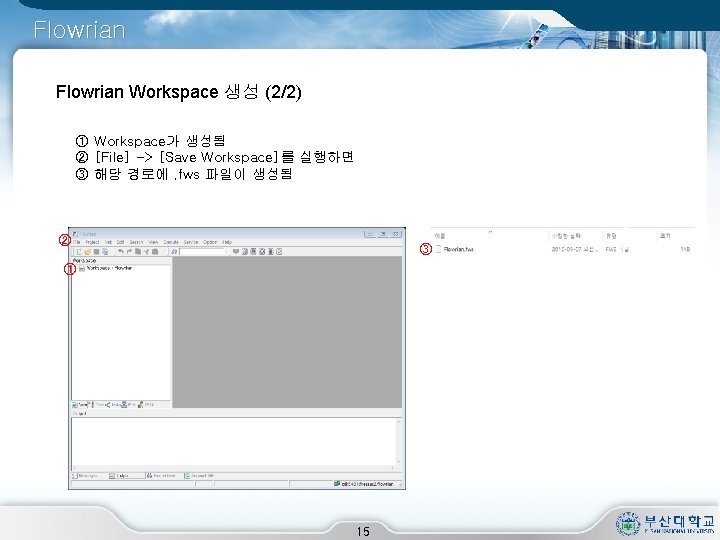The image size is (720, 540).
Task: Maximize the Flowrian window
Action: [x=382, y=234]
